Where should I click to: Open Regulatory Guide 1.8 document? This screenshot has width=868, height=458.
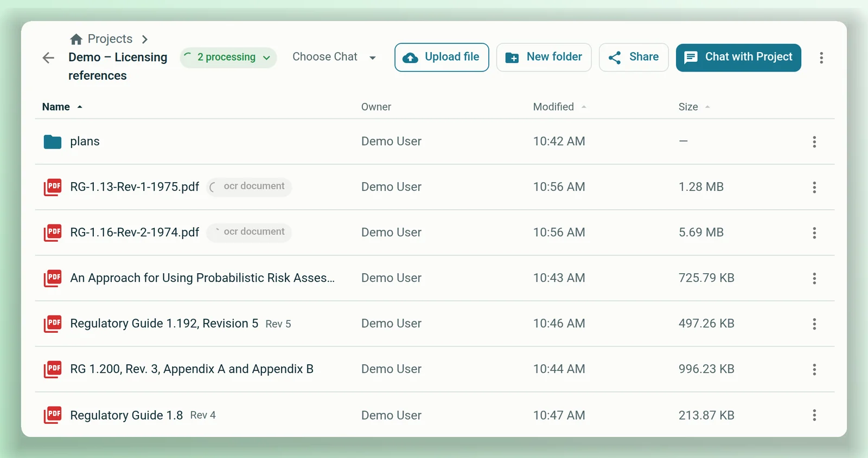126,415
